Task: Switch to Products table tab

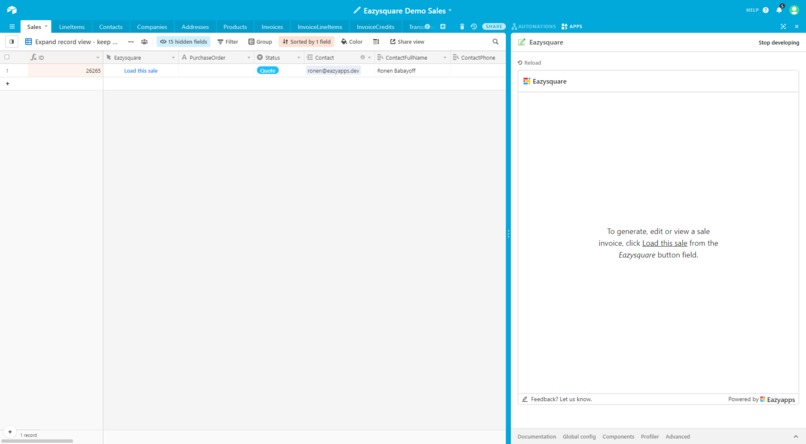Action: tap(235, 27)
